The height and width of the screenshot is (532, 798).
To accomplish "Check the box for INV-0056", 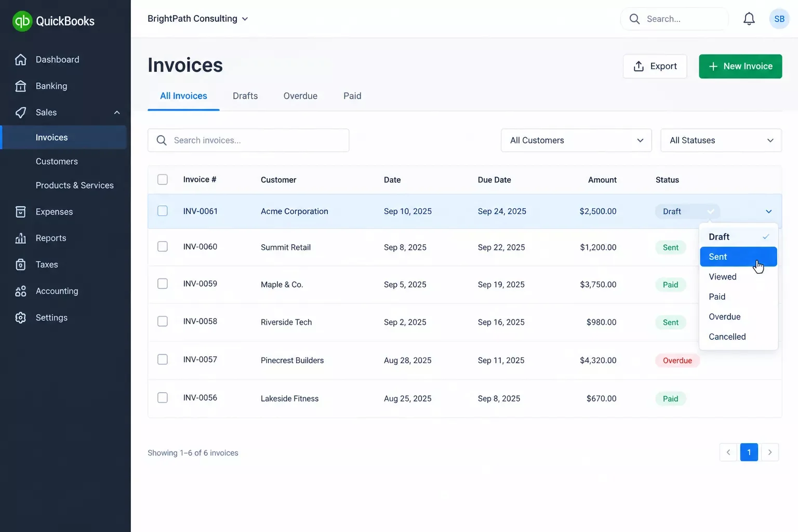I will tap(163, 397).
